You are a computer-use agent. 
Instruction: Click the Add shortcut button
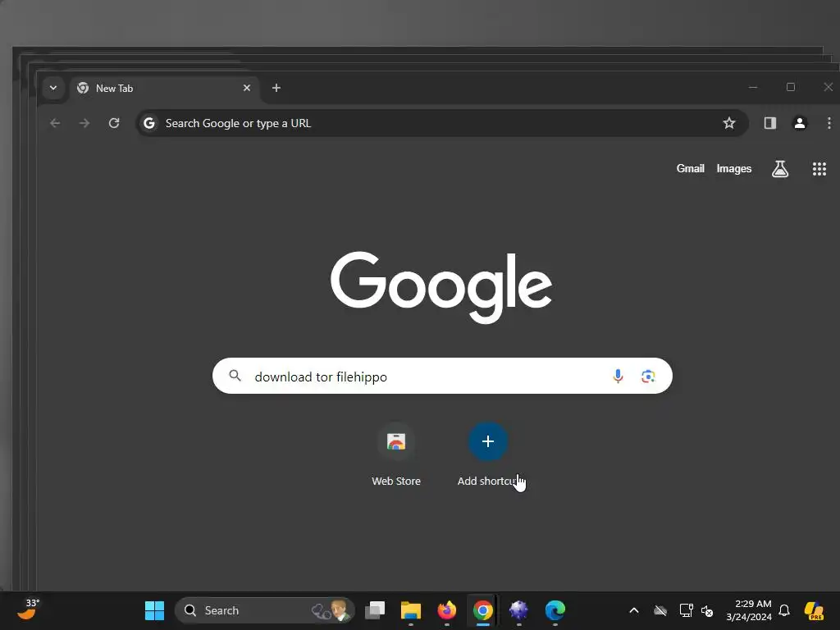click(487, 455)
